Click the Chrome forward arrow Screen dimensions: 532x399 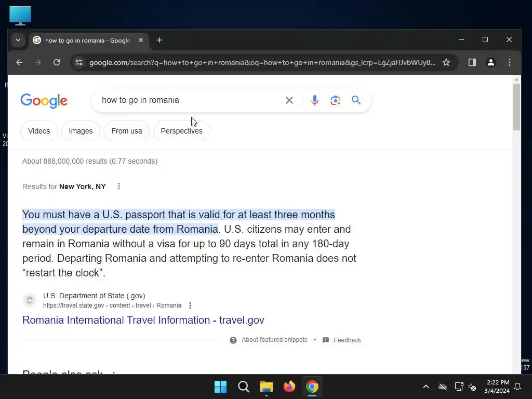point(37,62)
